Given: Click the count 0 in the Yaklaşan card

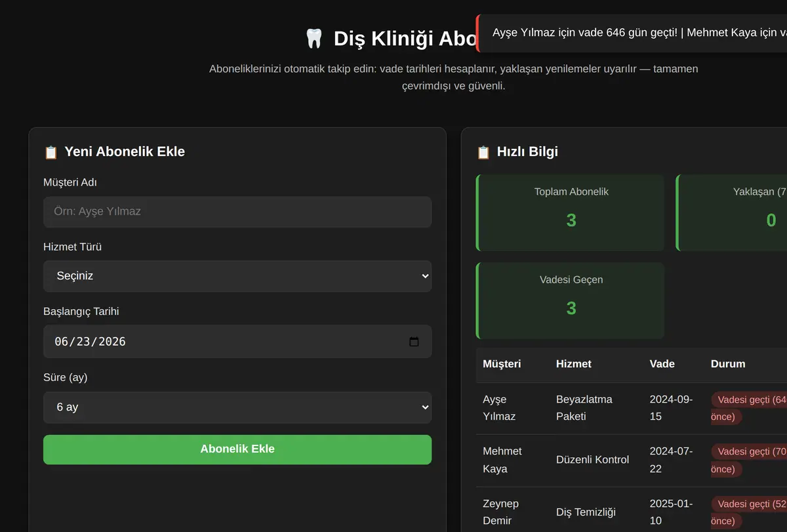Looking at the screenshot, I should point(771,220).
